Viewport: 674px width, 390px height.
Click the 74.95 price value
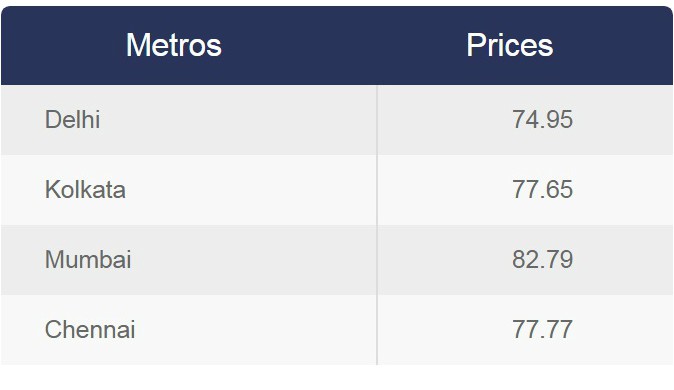(x=542, y=120)
